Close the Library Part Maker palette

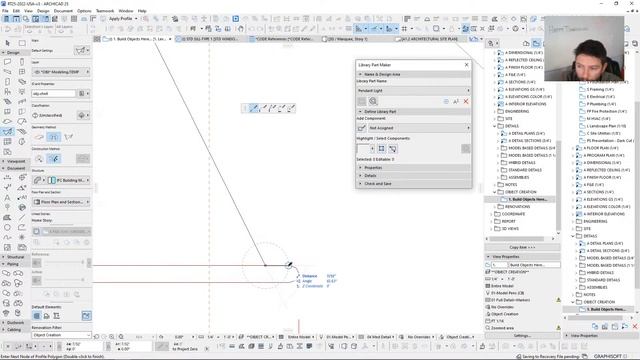pyautogui.click(x=467, y=65)
